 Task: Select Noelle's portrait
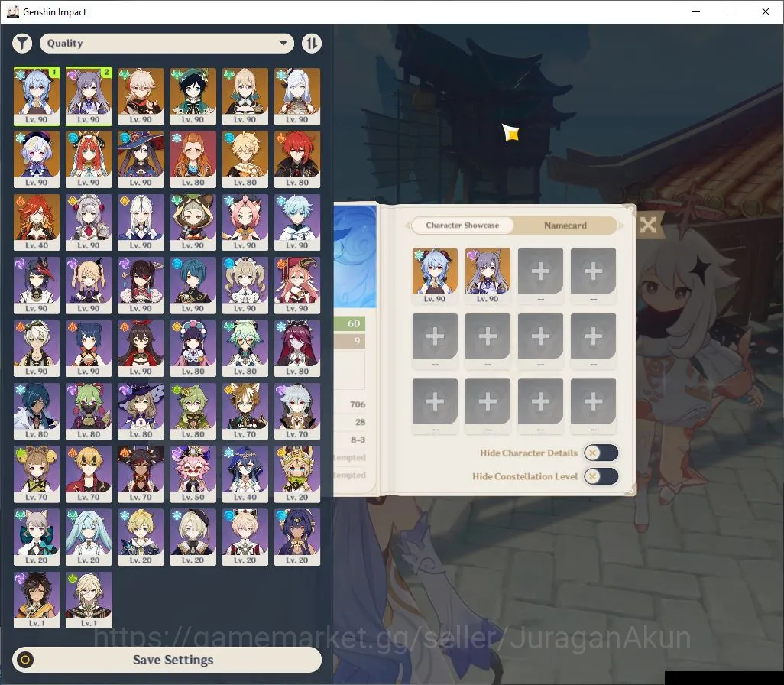coord(89,222)
